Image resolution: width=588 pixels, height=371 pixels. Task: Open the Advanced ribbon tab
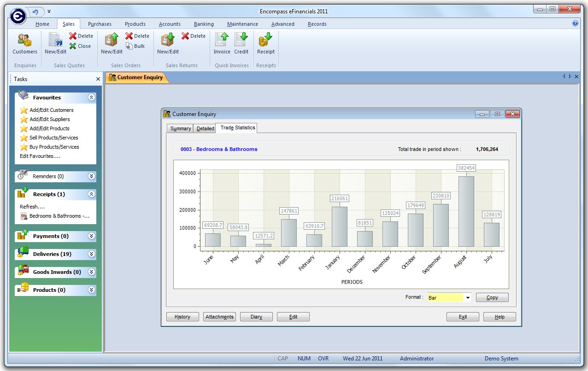point(283,24)
